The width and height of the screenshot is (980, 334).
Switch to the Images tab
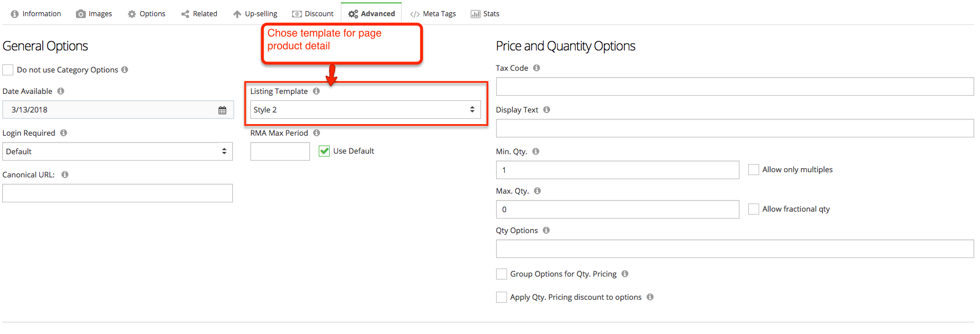pos(94,14)
